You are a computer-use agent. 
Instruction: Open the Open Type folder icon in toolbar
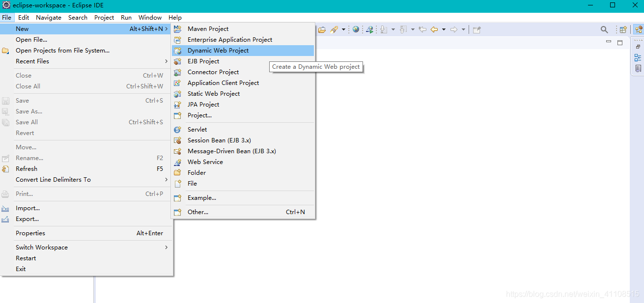click(322, 29)
